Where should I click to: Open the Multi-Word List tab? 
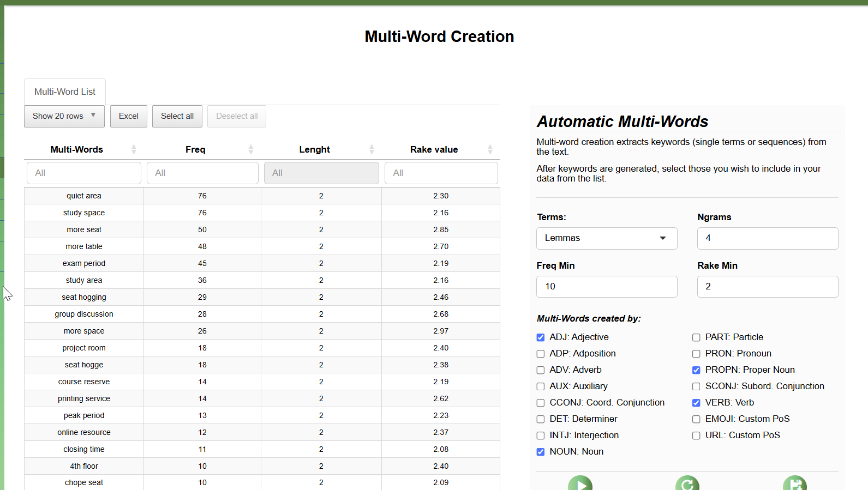(65, 92)
